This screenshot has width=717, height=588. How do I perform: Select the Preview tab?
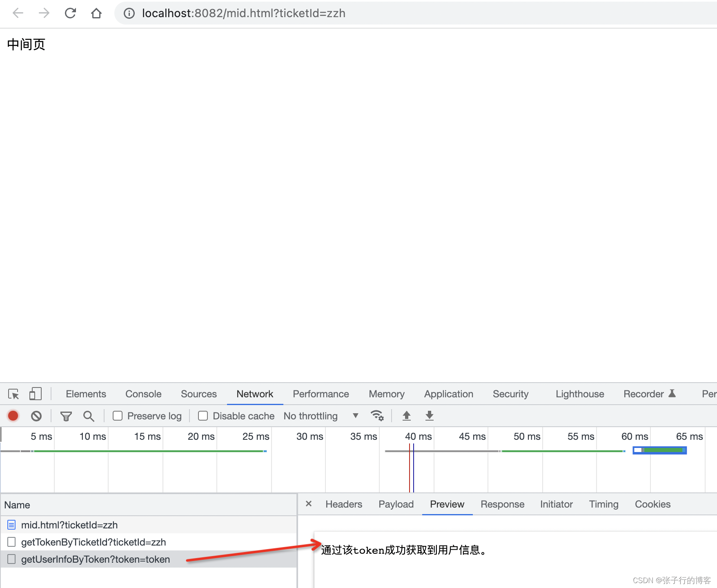447,504
